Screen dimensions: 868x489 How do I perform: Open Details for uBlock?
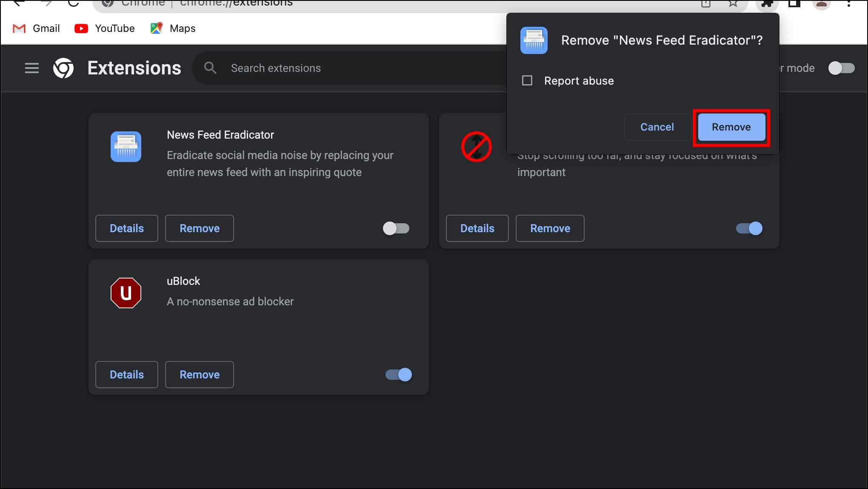tap(127, 375)
